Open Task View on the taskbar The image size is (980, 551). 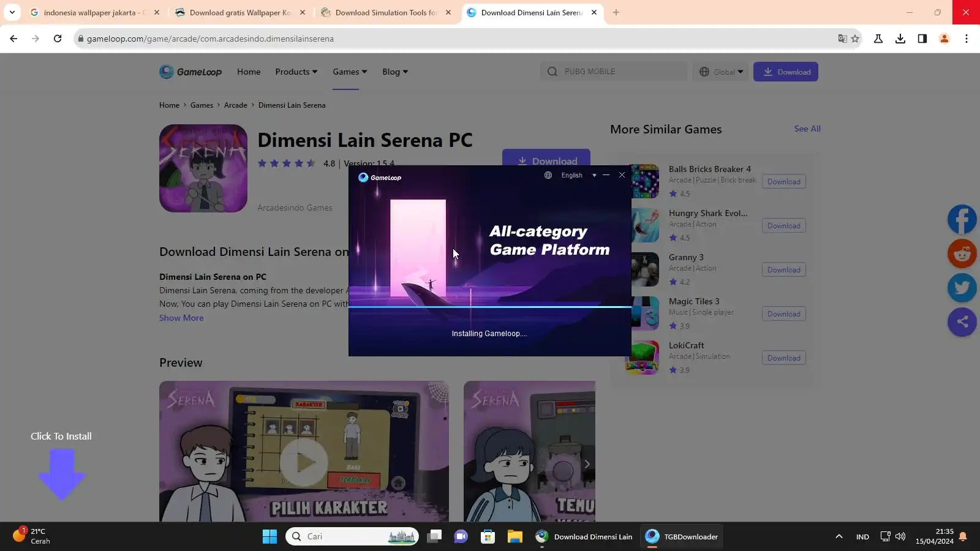[435, 537]
